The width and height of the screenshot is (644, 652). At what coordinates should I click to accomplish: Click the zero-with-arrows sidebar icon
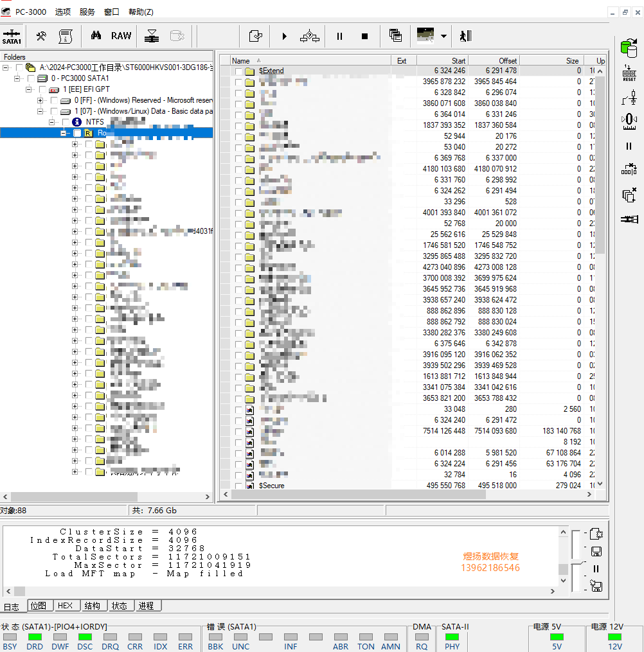(x=629, y=121)
